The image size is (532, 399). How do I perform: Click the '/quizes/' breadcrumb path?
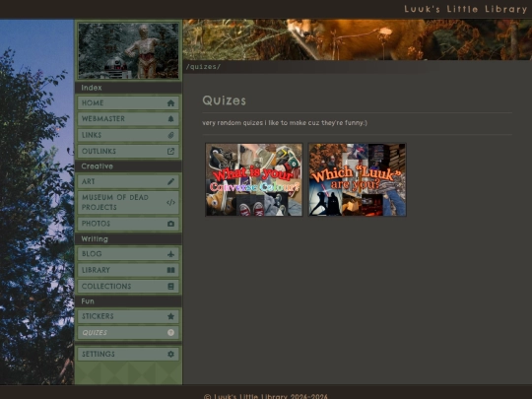coord(203,67)
